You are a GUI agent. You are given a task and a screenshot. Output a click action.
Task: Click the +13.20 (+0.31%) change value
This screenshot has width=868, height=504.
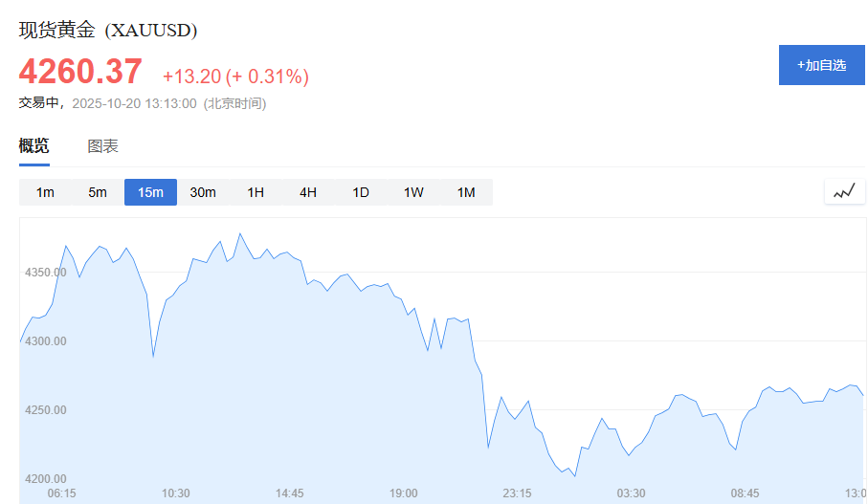point(235,77)
